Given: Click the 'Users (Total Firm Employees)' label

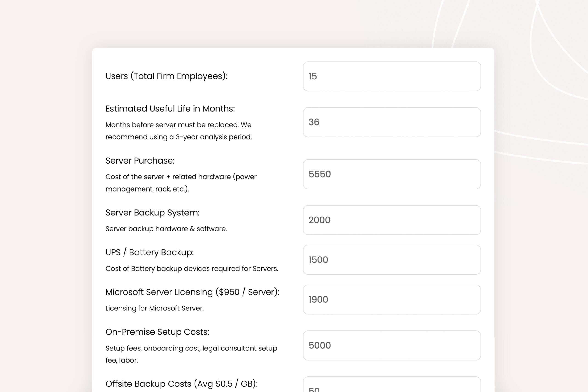Looking at the screenshot, I should pos(166,76).
